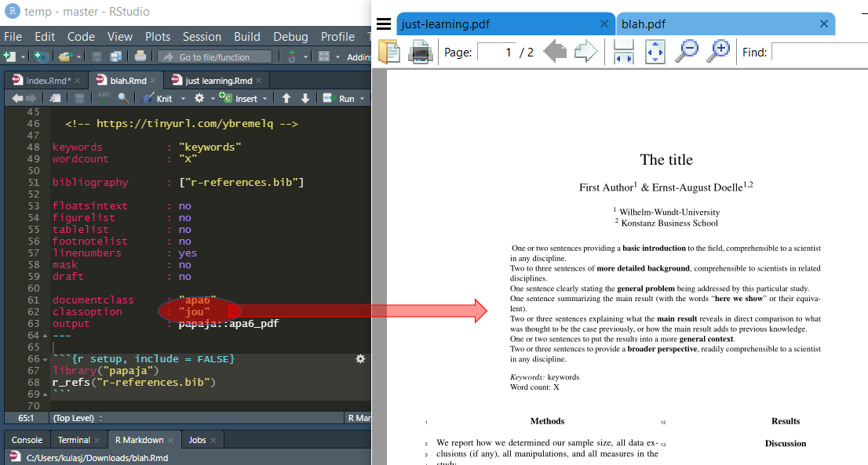Click the open document icon in PDF viewer
This screenshot has width=868, height=465.
click(x=389, y=52)
